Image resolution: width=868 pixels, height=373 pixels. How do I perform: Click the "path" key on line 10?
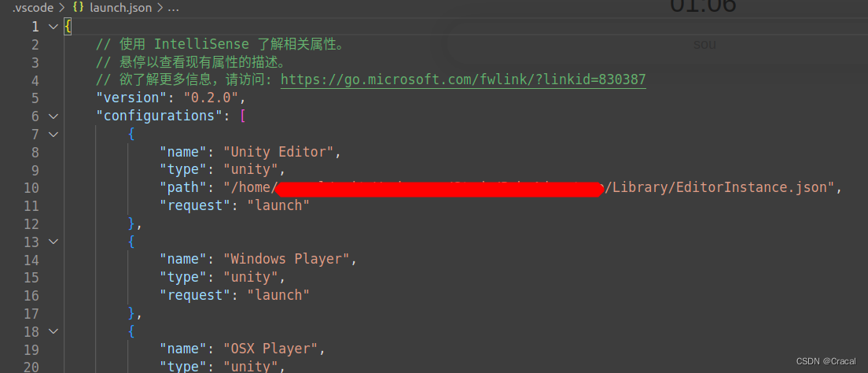[x=184, y=187]
